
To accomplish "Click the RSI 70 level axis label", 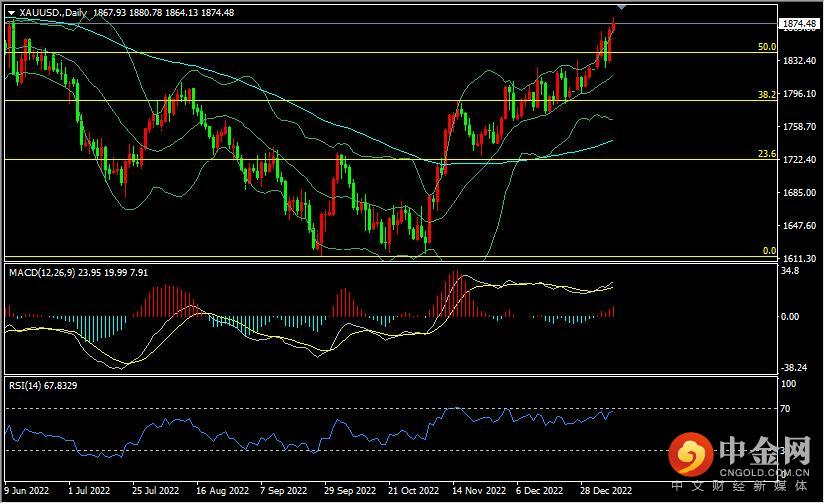I will coord(786,409).
